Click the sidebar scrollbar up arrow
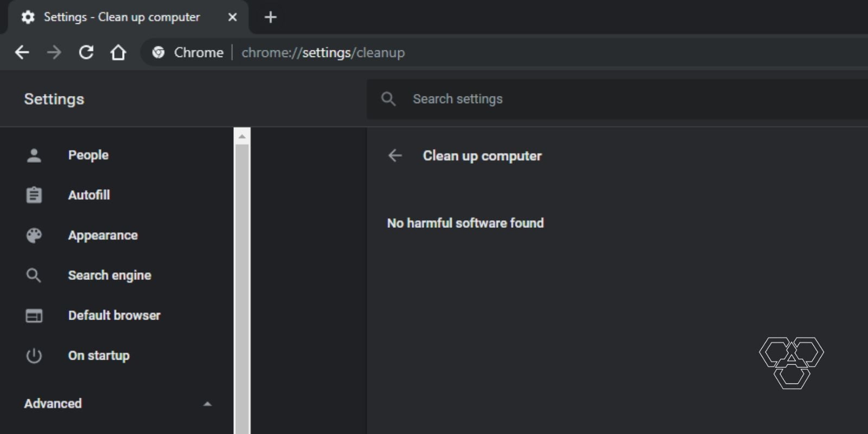The width and height of the screenshot is (868, 434). [x=242, y=137]
